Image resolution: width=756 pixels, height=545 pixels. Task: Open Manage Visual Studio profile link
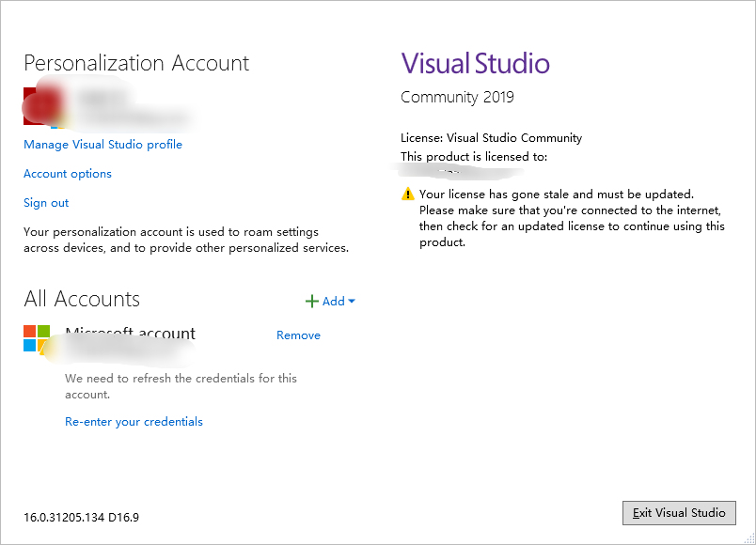pyautogui.click(x=102, y=145)
